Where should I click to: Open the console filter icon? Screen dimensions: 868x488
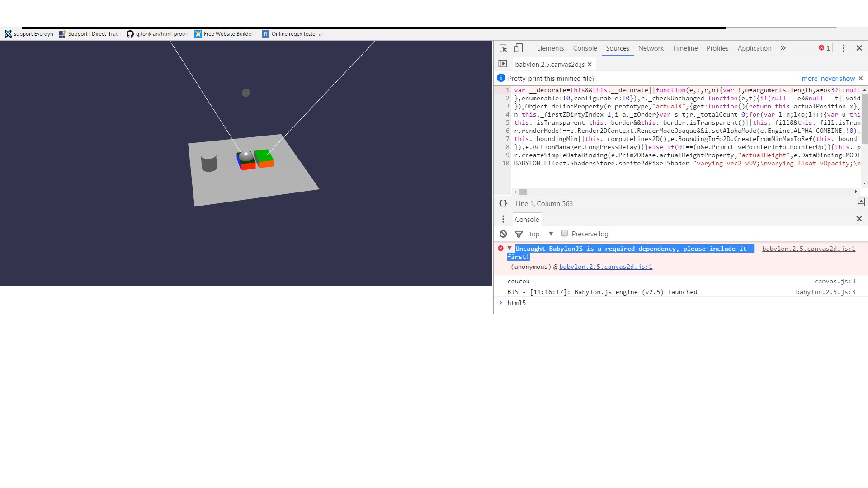point(519,234)
